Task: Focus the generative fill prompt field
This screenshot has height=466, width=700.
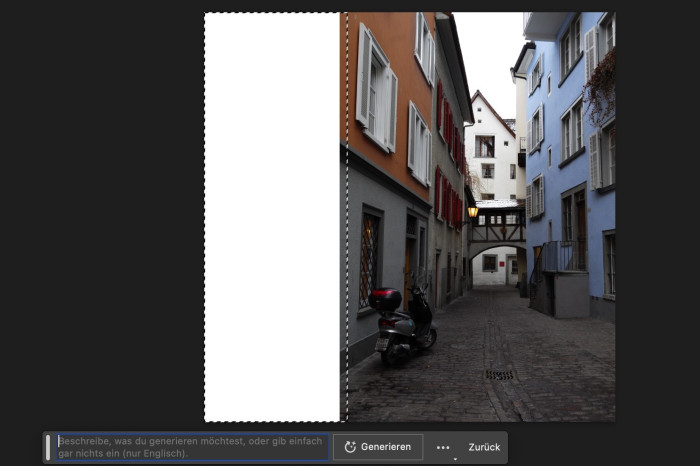Action: tap(192, 447)
